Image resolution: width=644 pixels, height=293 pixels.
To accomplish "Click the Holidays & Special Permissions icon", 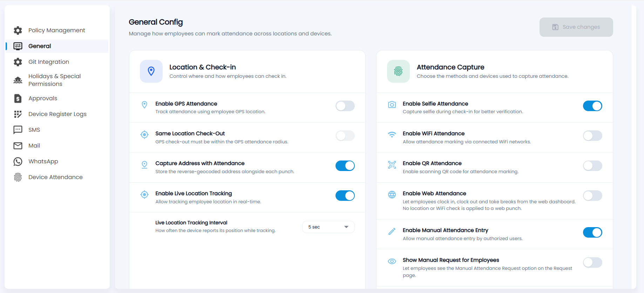I will coord(18,80).
